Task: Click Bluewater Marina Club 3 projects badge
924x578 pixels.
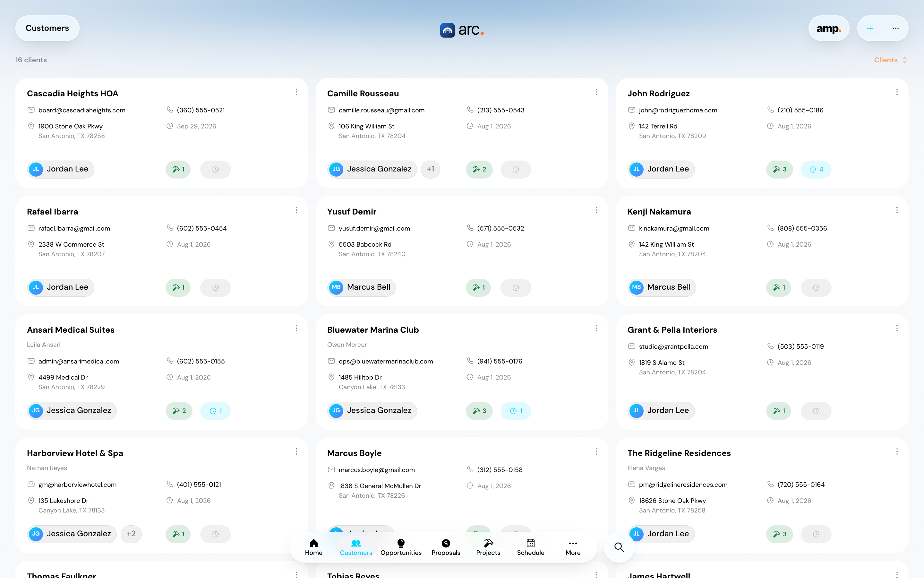Action: pos(479,411)
